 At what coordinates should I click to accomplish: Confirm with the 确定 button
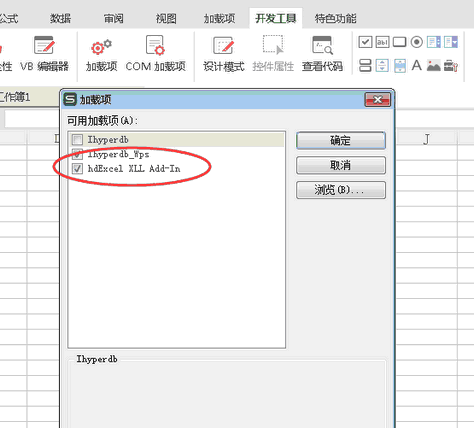point(341,140)
